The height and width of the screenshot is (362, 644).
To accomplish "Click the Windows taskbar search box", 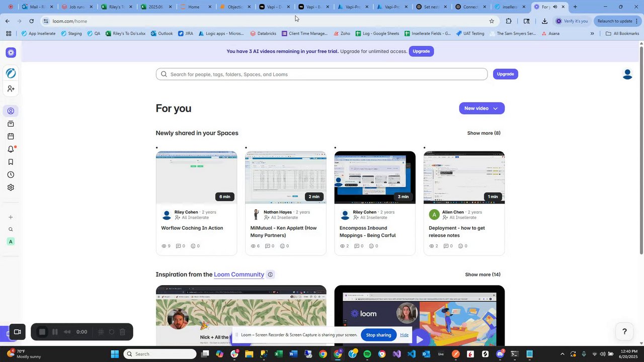I will tap(160, 354).
